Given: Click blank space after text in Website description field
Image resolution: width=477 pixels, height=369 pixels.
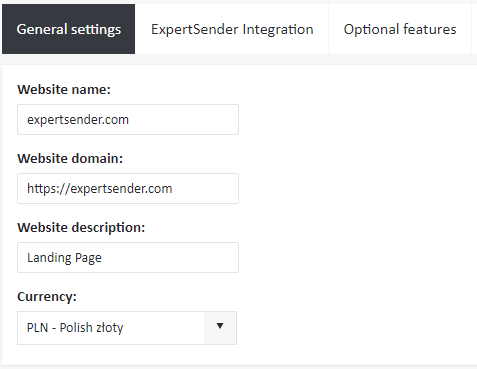Looking at the screenshot, I should coord(170,257).
